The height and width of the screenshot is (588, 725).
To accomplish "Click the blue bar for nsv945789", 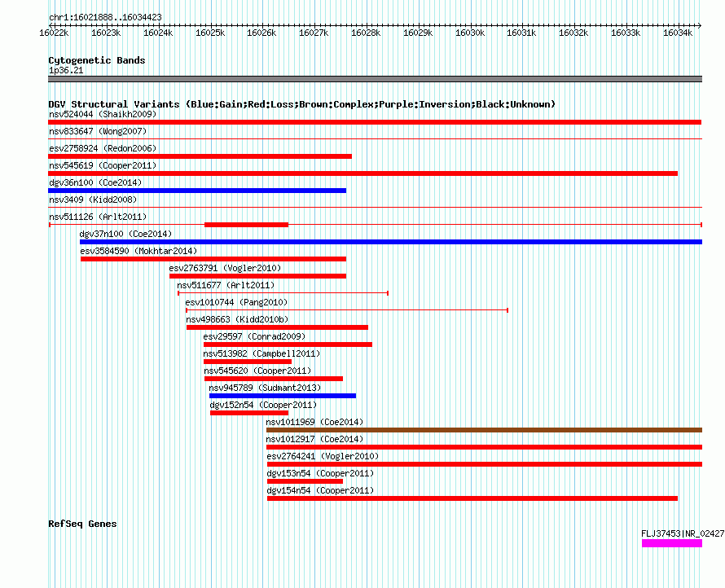I will pyautogui.click(x=283, y=396).
